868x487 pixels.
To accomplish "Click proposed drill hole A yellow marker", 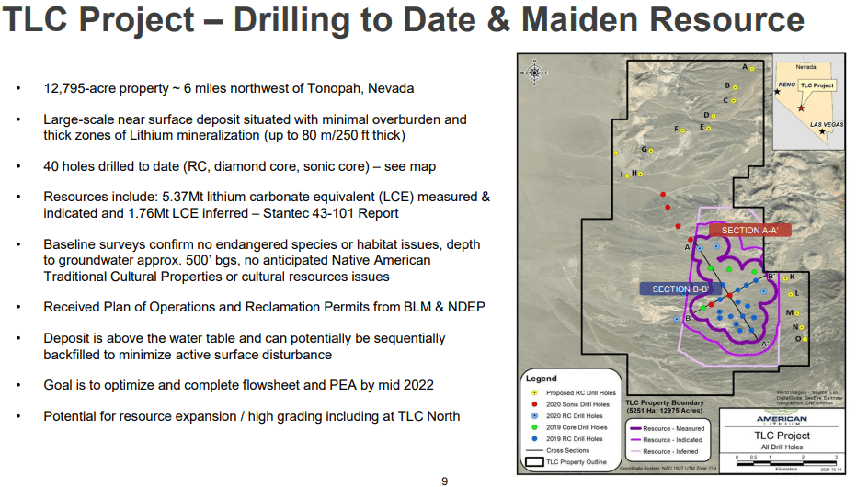I will 752,69.
